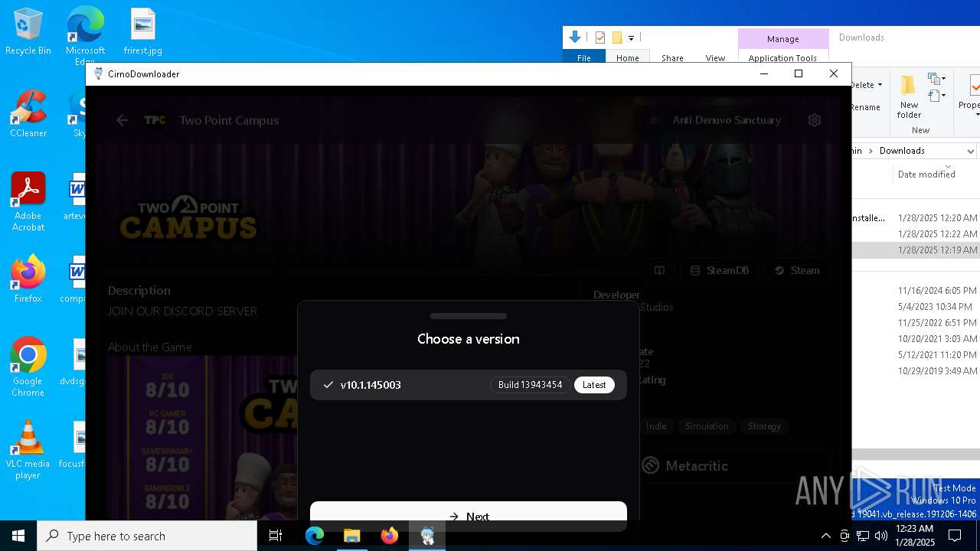Viewport: 980px width, 551px height.
Task: Click Next to confirm version
Action: [x=469, y=516]
